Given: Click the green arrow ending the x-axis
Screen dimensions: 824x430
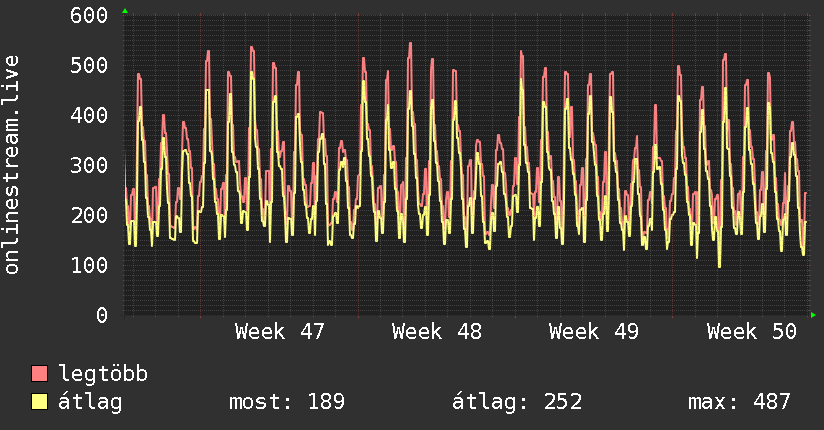Looking at the screenshot, I should click(x=813, y=315).
